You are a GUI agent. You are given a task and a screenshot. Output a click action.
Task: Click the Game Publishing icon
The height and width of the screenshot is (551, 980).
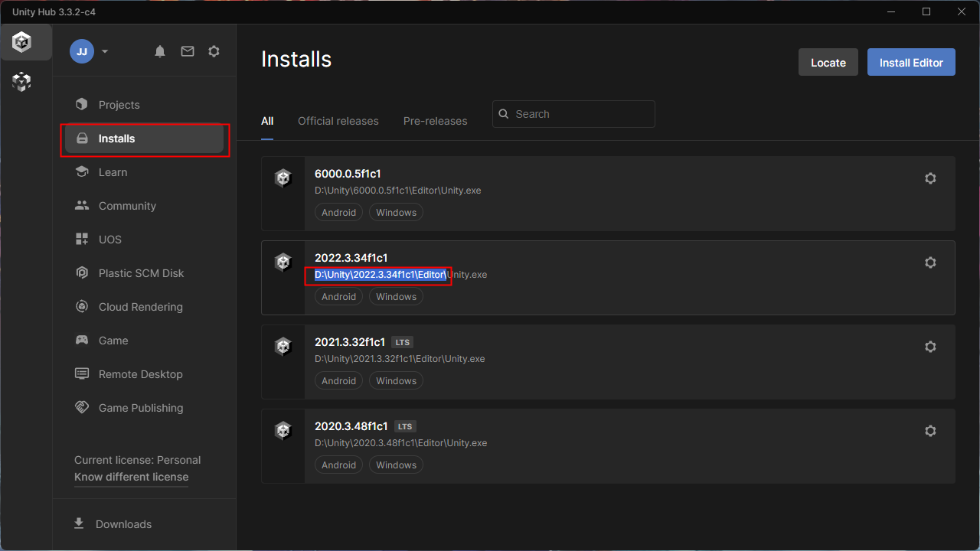click(82, 407)
